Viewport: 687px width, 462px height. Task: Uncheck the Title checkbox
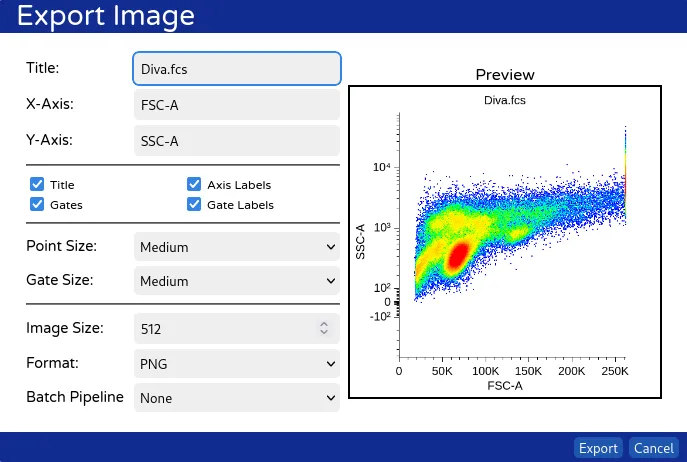(37, 184)
